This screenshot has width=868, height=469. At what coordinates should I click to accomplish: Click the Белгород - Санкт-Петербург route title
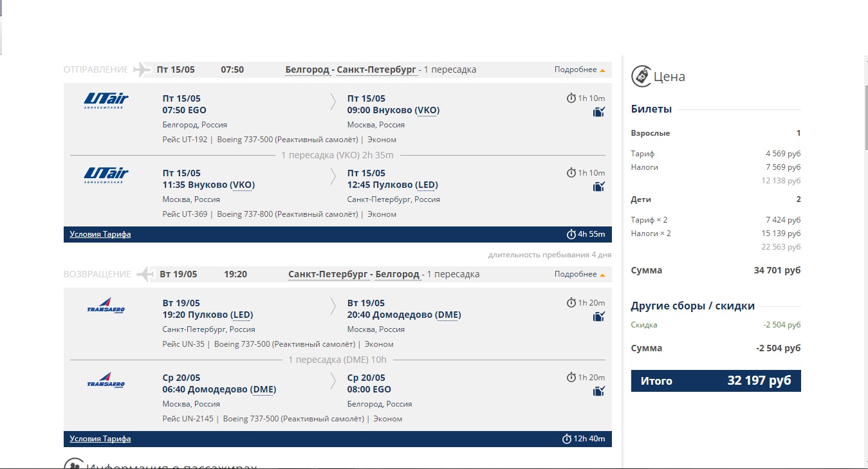pyautogui.click(x=351, y=69)
